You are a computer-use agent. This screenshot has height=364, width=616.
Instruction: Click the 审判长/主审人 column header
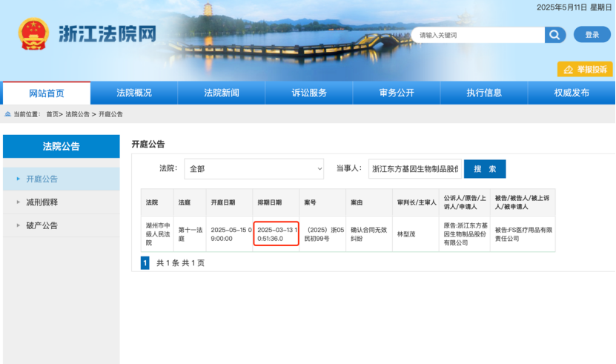tap(416, 202)
